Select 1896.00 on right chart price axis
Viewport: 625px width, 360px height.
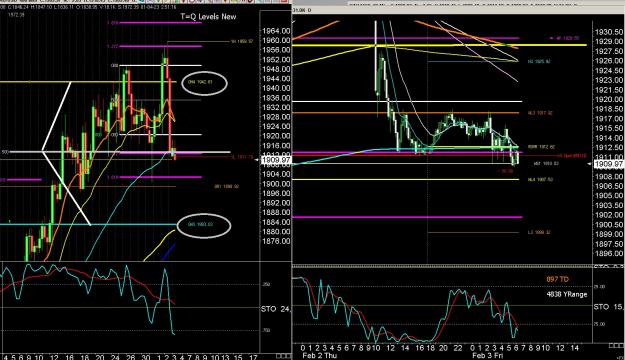[609, 254]
